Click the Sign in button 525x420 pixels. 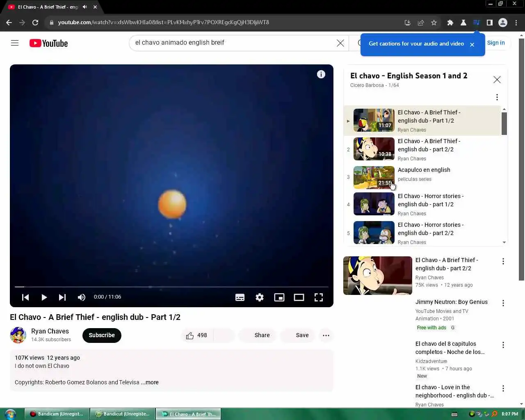[x=496, y=43]
